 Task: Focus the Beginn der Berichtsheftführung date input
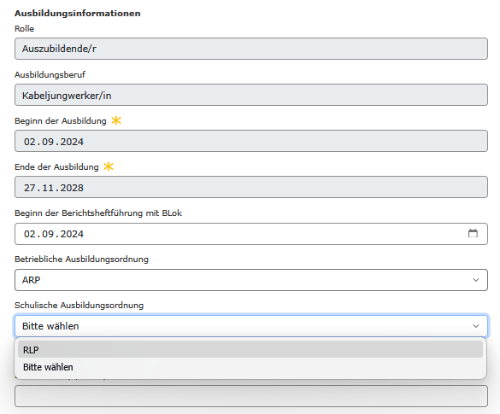tap(251, 234)
